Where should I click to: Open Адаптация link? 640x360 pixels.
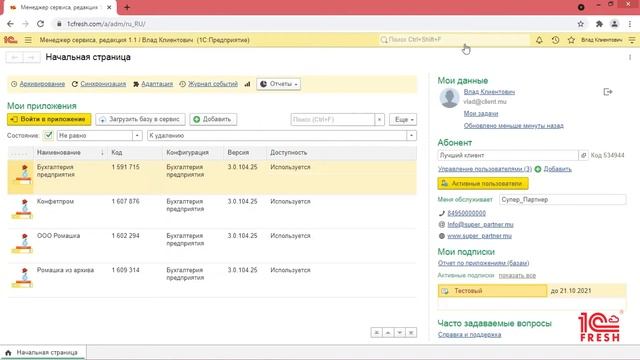(157, 84)
